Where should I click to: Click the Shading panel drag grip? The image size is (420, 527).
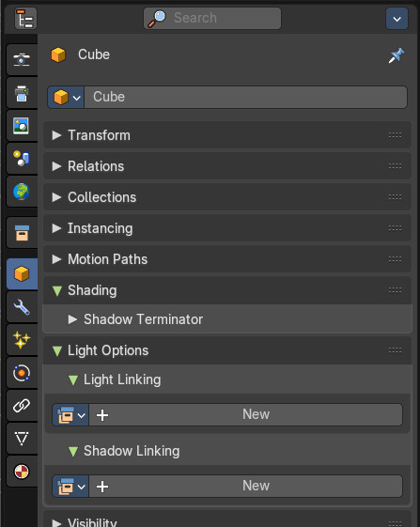point(396,290)
